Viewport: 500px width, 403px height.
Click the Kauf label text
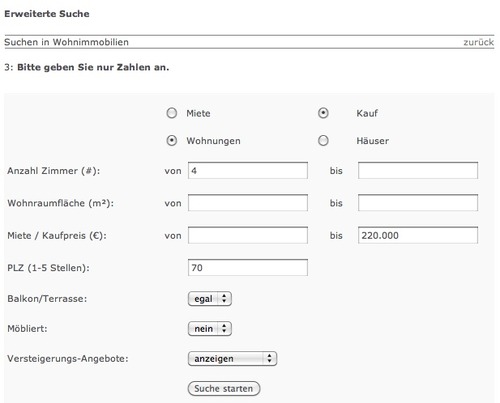click(367, 113)
